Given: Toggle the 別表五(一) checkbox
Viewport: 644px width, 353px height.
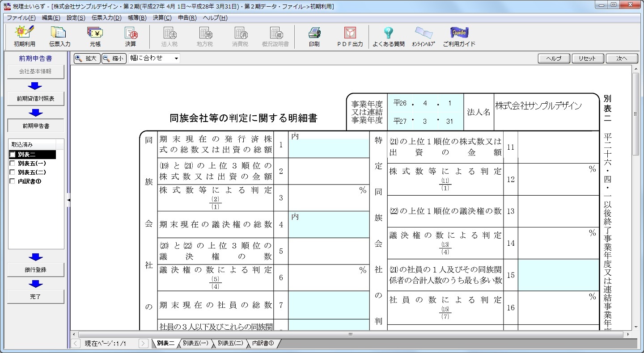Looking at the screenshot, I should point(13,164).
